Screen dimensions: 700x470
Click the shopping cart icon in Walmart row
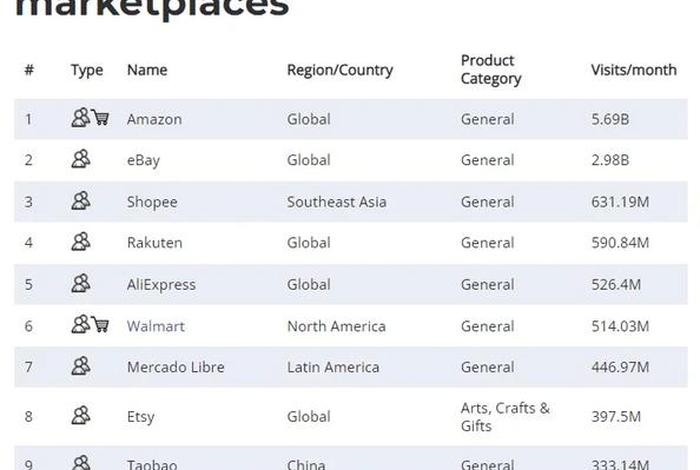100,325
